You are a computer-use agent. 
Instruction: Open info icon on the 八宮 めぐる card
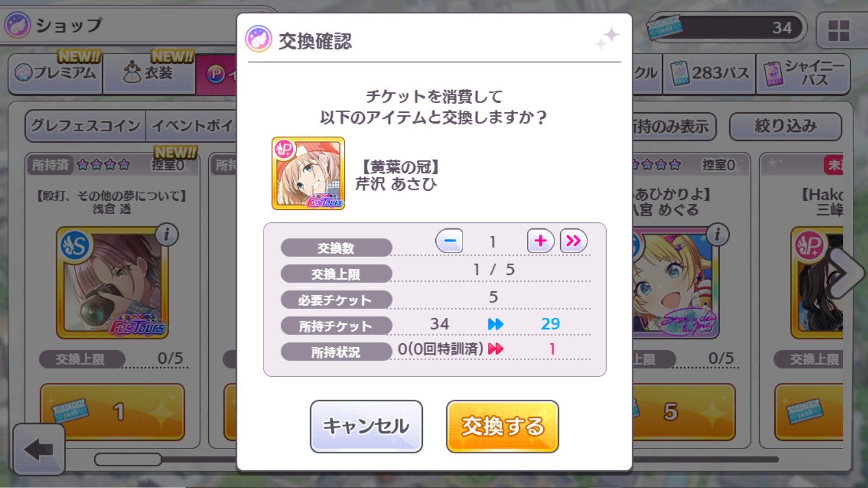point(717,234)
